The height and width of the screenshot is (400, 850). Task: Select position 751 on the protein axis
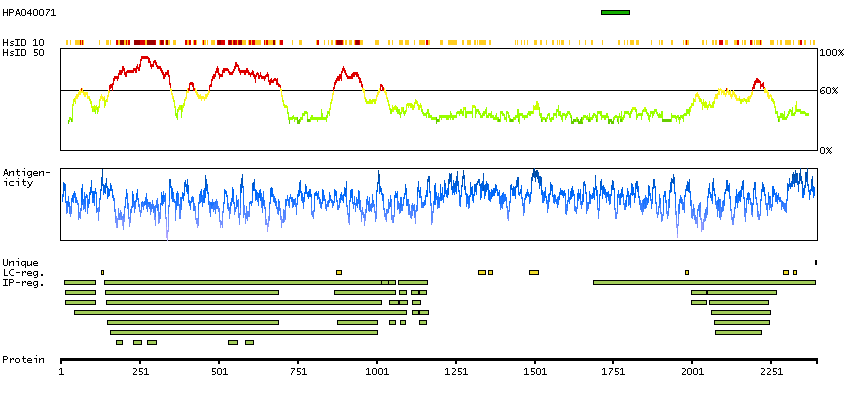tap(298, 371)
